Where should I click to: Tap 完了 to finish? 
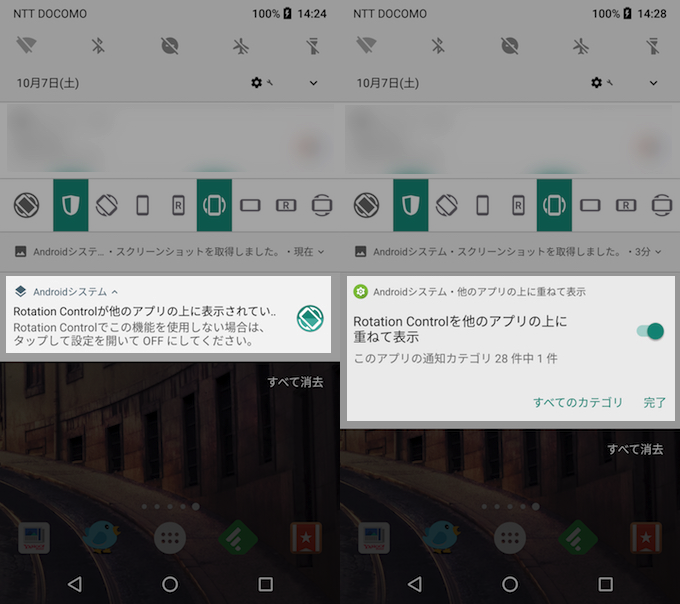(654, 402)
